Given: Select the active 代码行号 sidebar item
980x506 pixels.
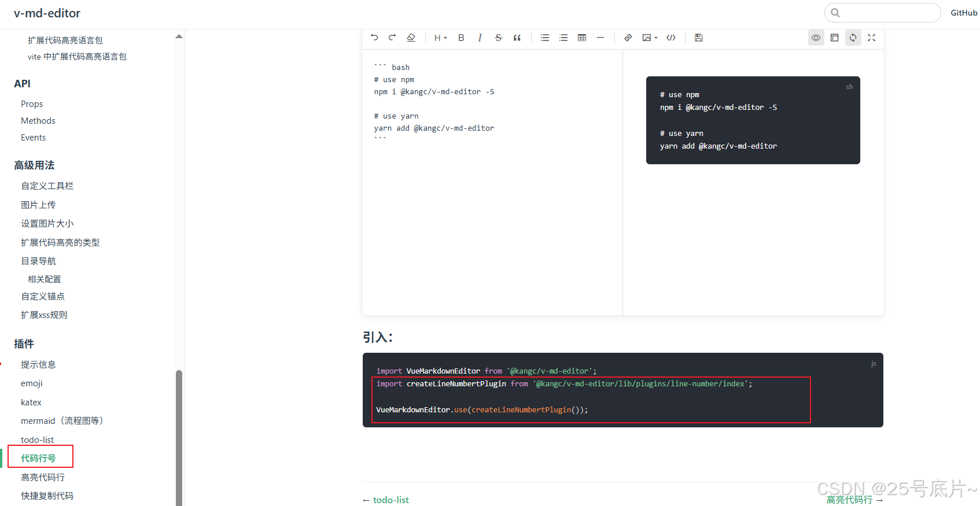Looking at the screenshot, I should click(38, 458).
